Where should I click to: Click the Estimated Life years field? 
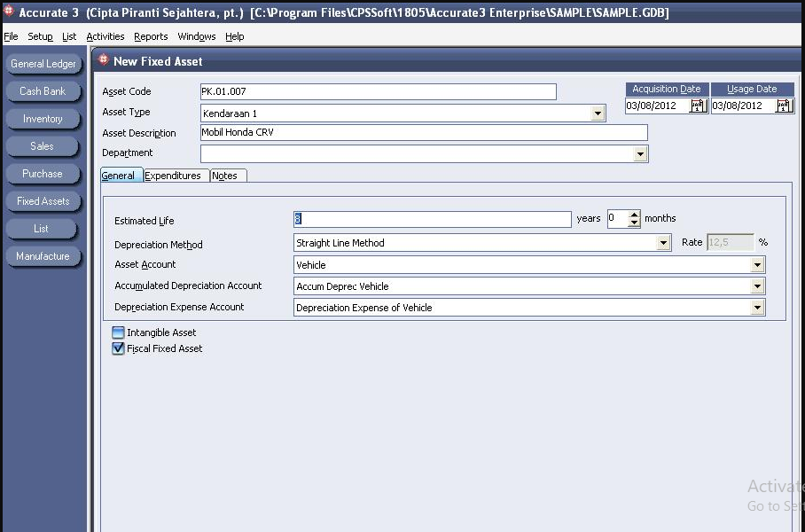tap(433, 219)
